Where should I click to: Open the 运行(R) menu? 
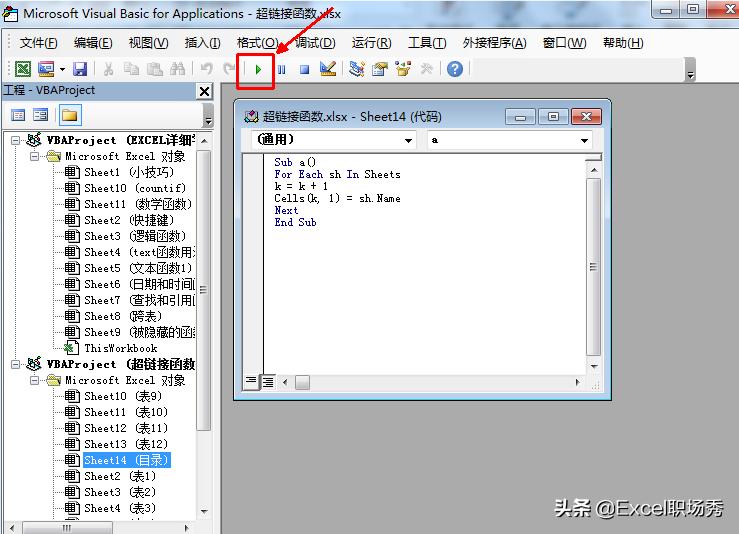coord(371,43)
